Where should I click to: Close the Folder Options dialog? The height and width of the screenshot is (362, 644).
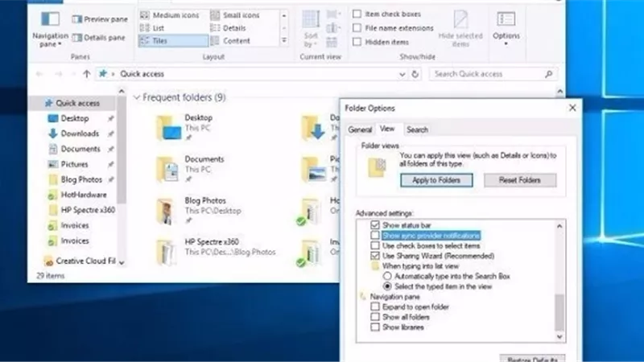pyautogui.click(x=572, y=108)
